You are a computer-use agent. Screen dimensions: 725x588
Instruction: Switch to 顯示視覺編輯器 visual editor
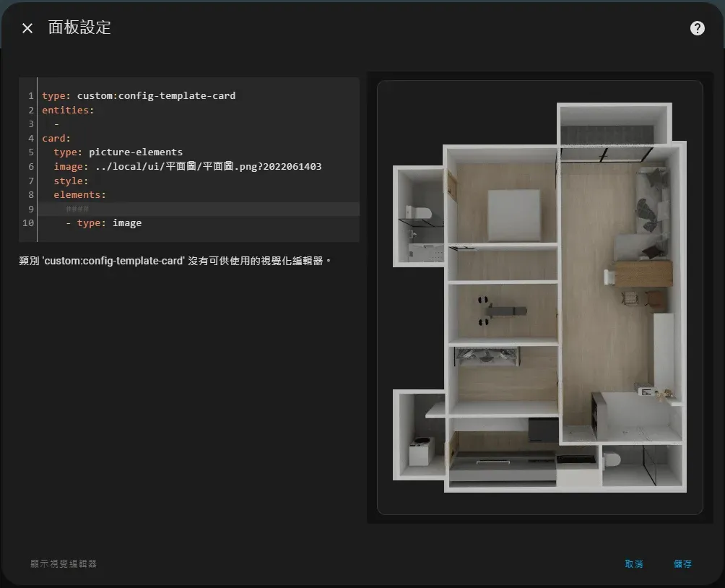64,563
